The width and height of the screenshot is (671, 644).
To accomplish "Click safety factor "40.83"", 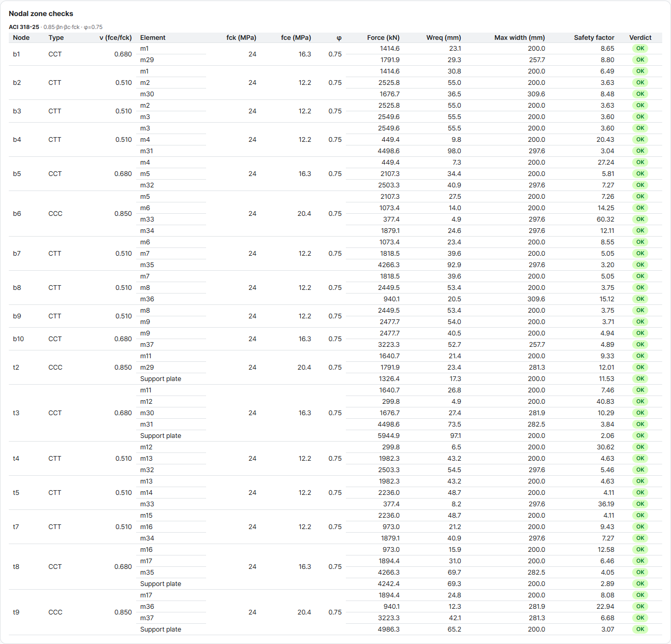I will click(x=606, y=401).
